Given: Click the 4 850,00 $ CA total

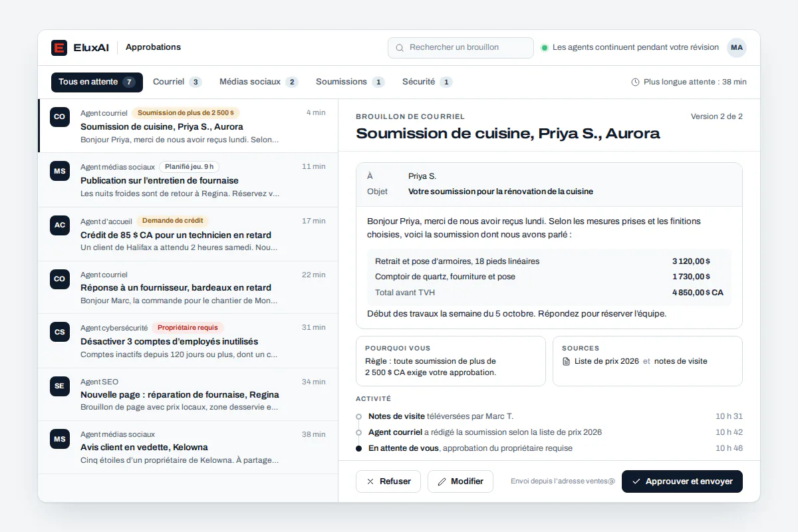Looking at the screenshot, I should pos(698,293).
